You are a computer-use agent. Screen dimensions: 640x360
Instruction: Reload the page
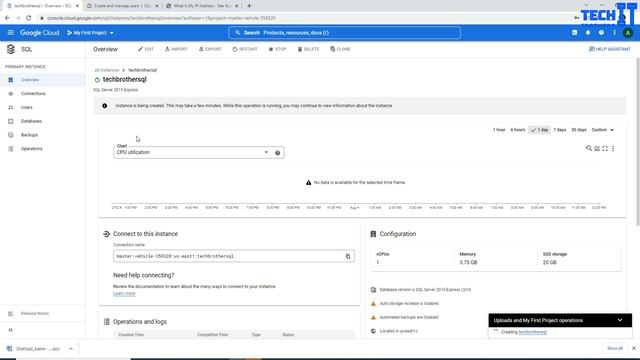pyautogui.click(x=29, y=18)
